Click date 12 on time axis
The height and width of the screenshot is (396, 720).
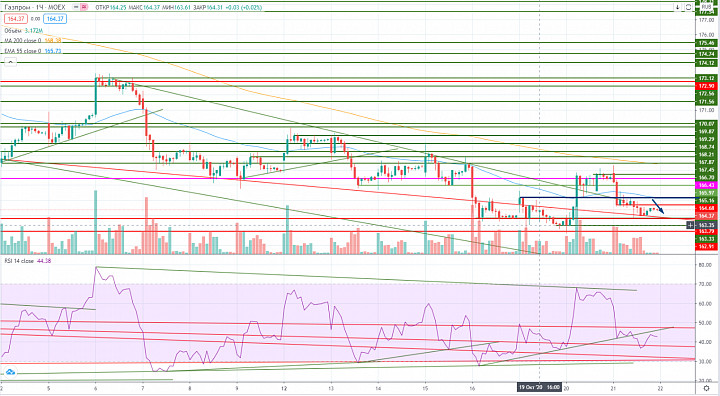coord(284,387)
